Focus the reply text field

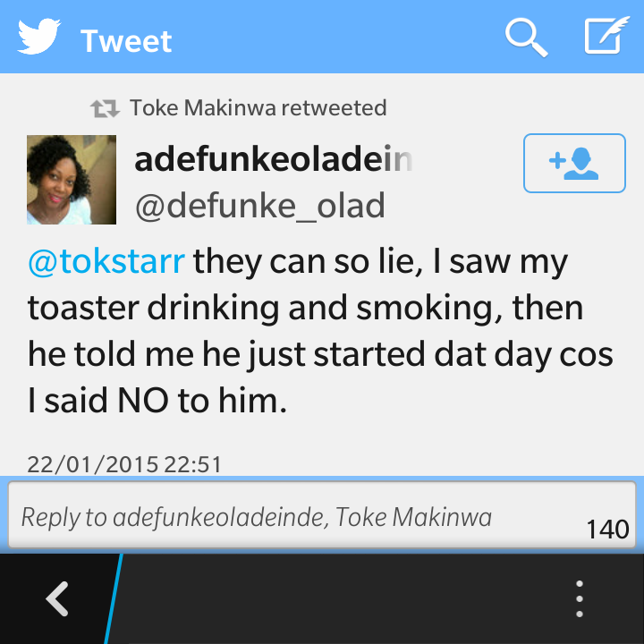[x=268, y=517]
